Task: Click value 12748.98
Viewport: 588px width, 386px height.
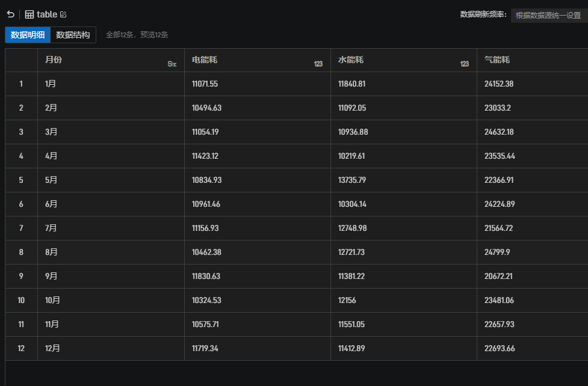Action: click(x=353, y=228)
